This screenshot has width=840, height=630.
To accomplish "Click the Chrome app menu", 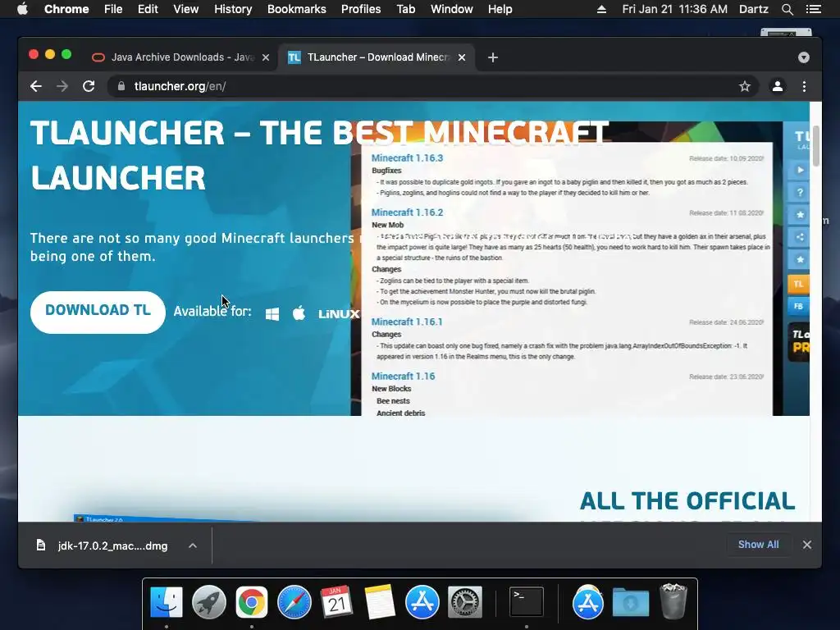I will click(66, 9).
